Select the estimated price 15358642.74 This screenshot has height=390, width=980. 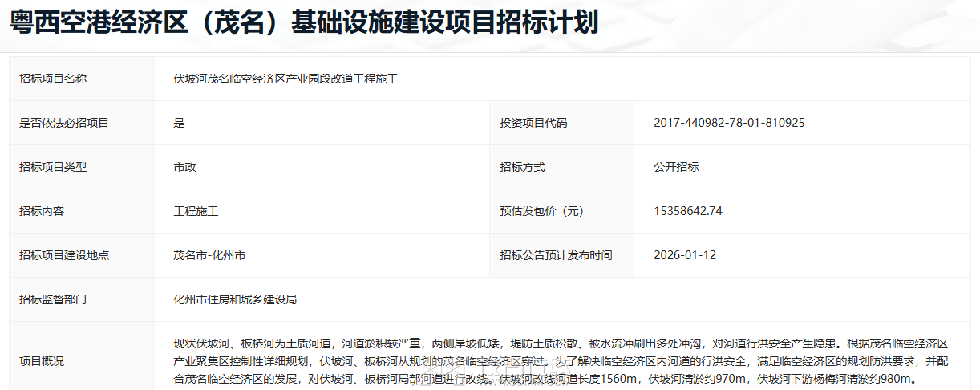click(688, 211)
